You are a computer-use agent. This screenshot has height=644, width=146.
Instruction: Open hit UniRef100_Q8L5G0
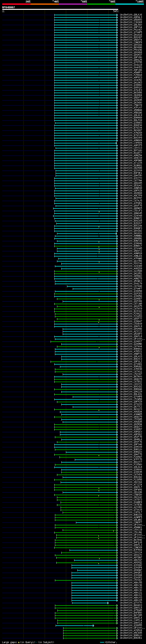point(131,25)
